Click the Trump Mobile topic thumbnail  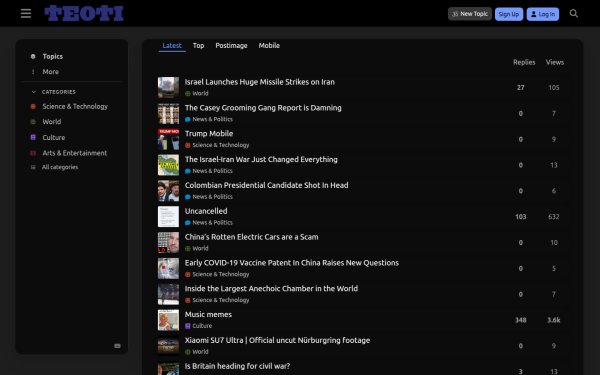pyautogui.click(x=168, y=139)
